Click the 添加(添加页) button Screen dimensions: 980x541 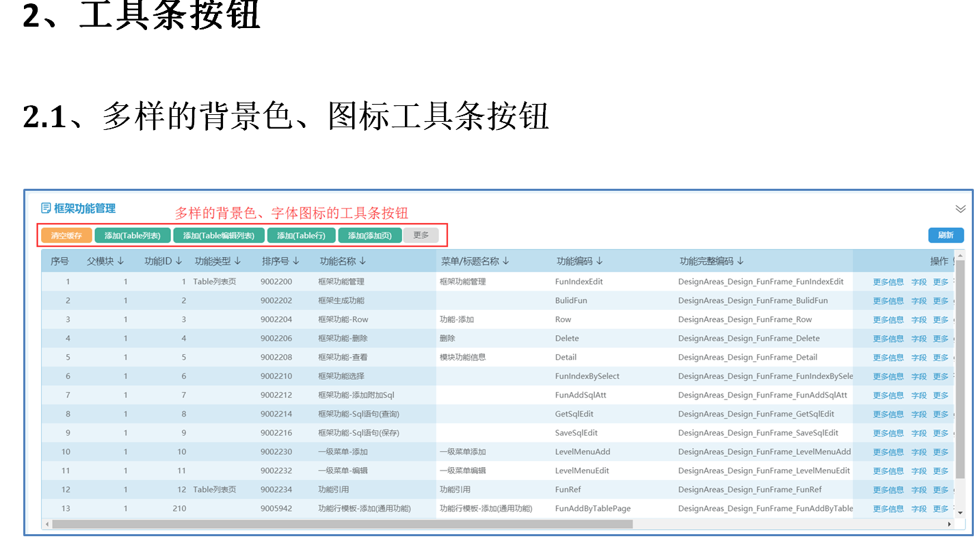(x=370, y=235)
